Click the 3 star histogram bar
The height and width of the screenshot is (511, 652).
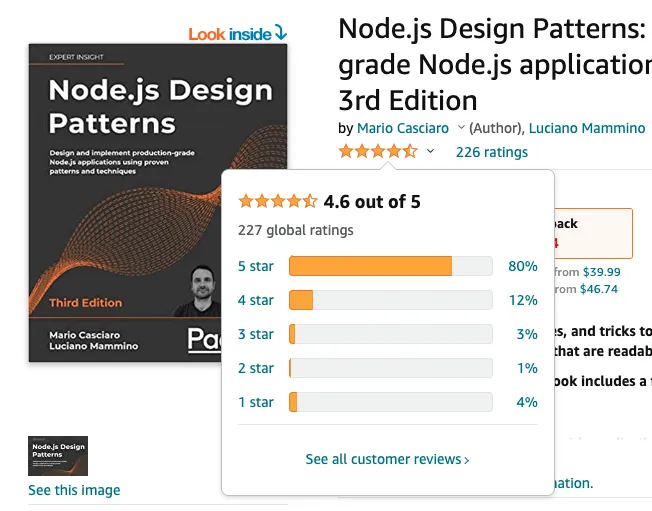pyautogui.click(x=391, y=334)
